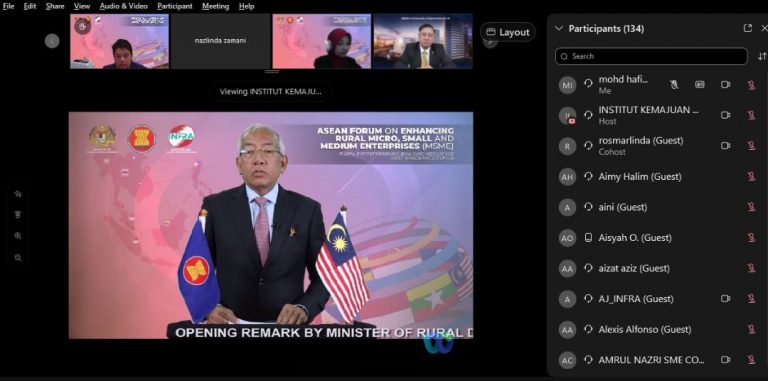Click the red muted icon in mohd hafi row
This screenshot has height=381, width=768.
click(x=751, y=85)
